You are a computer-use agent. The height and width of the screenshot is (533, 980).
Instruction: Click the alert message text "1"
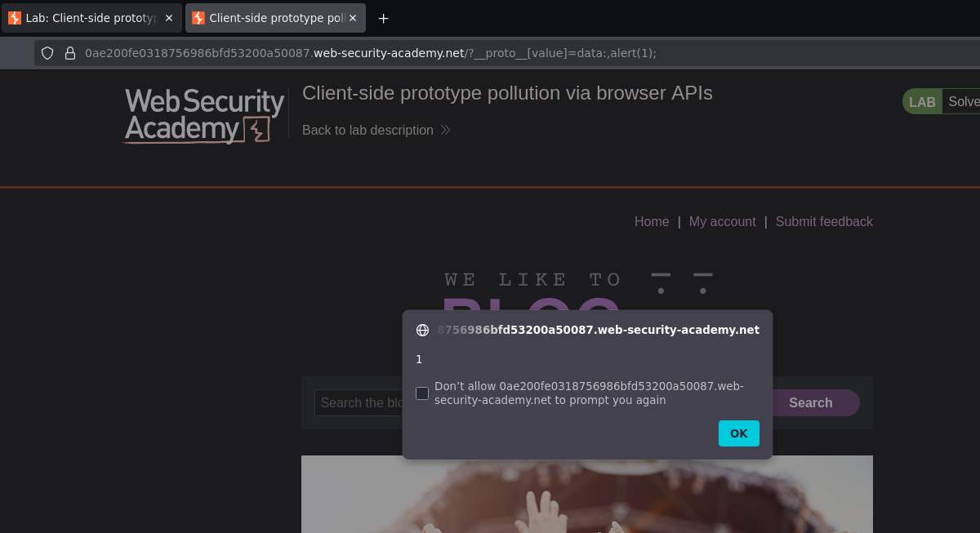[419, 359]
